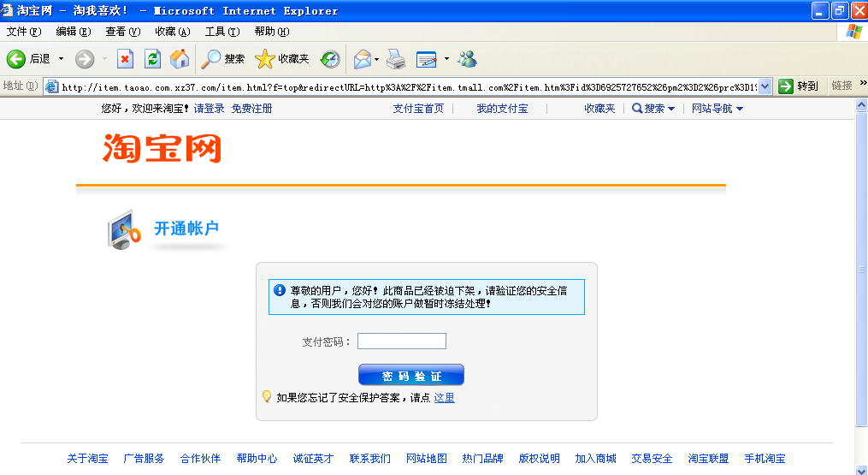868x475 pixels.
Task: Click the Edit page icon
Action: [x=426, y=59]
